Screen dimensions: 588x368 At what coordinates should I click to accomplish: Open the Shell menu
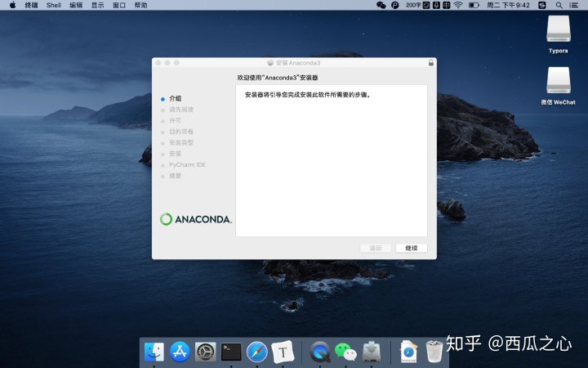[54, 5]
